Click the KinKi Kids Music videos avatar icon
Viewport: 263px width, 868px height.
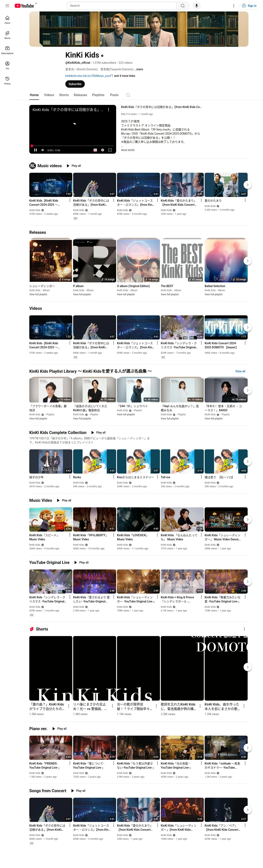point(32,166)
